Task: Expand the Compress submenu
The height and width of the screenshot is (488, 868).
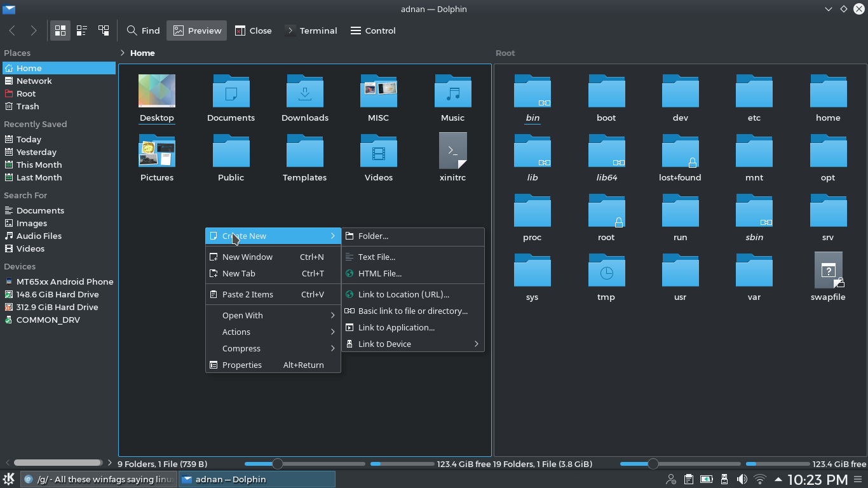Action: (x=273, y=348)
